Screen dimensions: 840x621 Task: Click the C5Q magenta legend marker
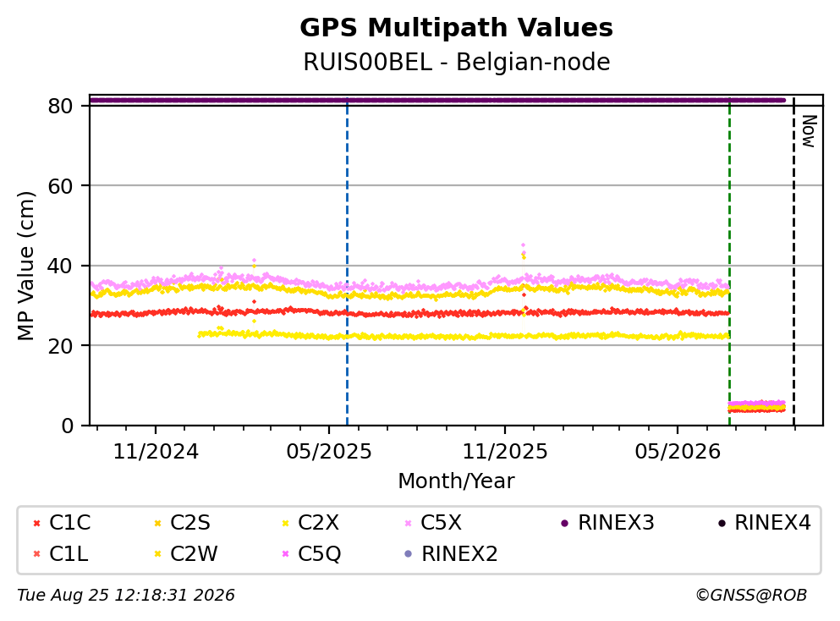click(285, 554)
